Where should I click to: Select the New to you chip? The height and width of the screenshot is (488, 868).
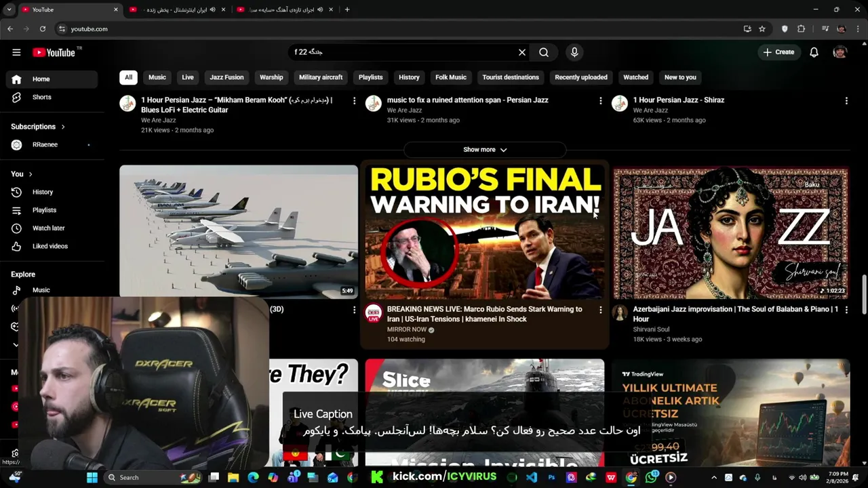click(680, 77)
